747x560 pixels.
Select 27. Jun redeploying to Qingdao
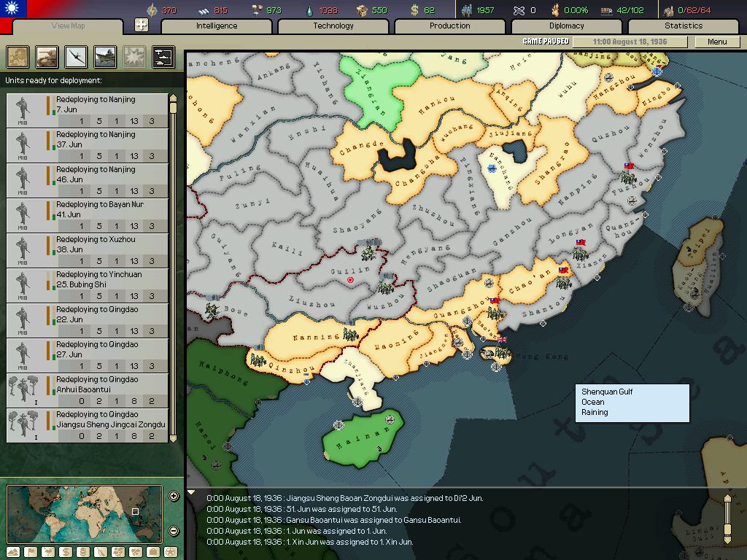pos(88,355)
